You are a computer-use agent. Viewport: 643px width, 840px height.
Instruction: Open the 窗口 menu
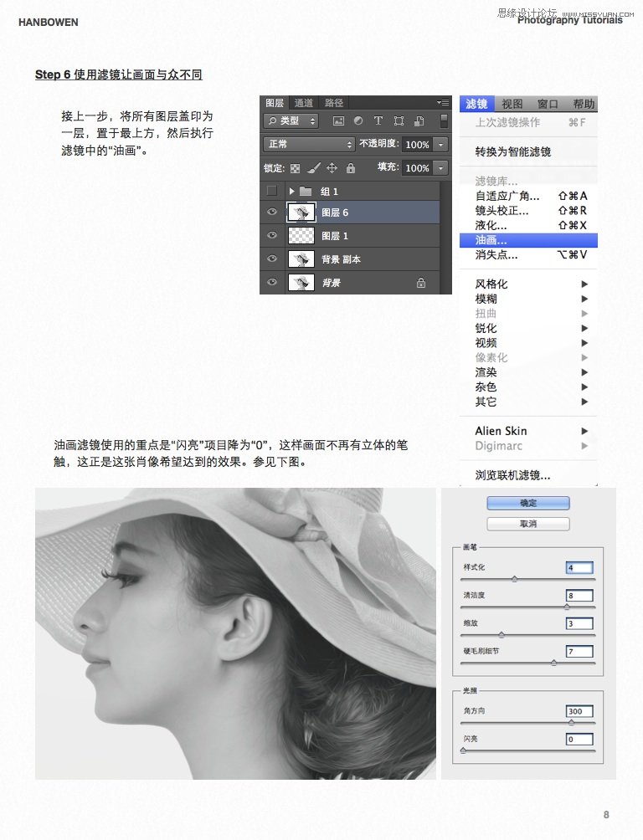coord(548,104)
